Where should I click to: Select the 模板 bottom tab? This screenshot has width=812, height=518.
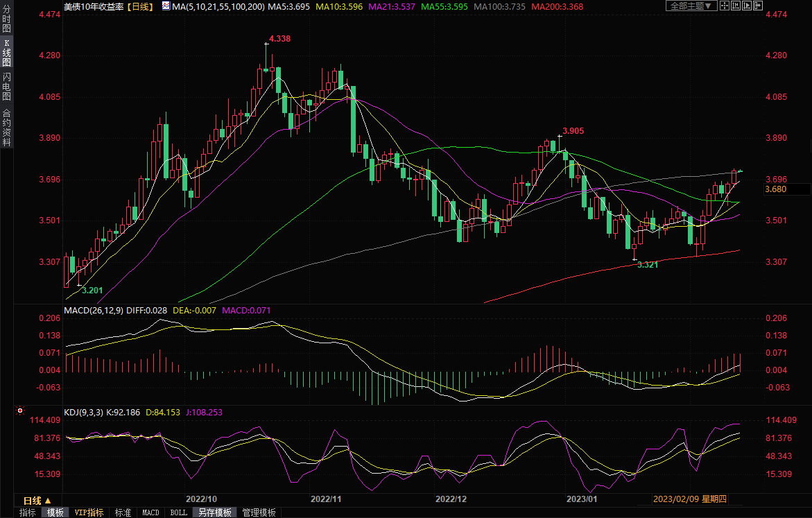click(55, 512)
